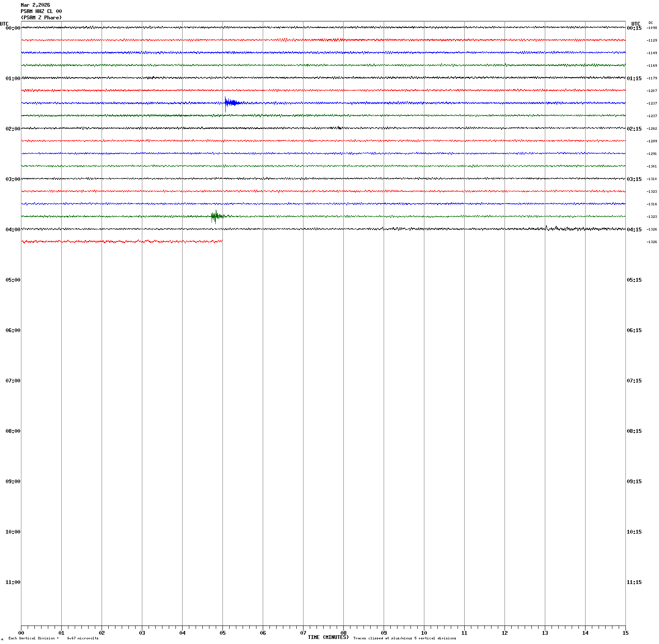Click the left-side 00:00 hour label
This screenshot has height=644, width=659.
13,28
